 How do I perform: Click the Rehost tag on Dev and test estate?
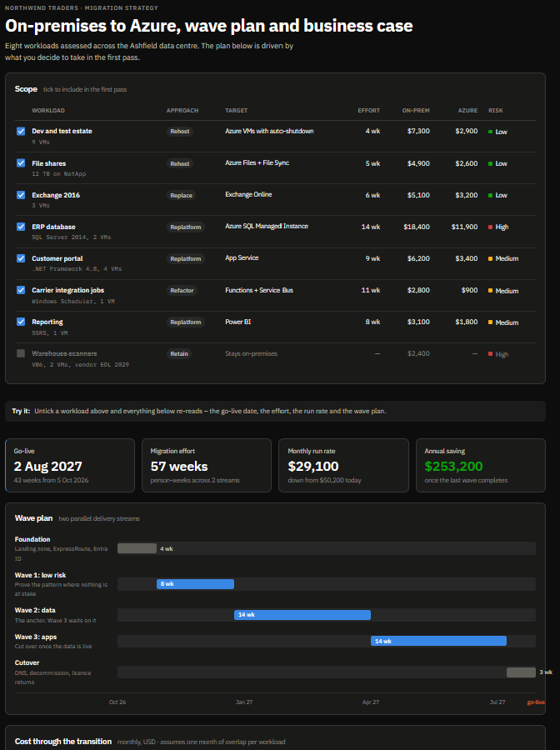(x=180, y=132)
